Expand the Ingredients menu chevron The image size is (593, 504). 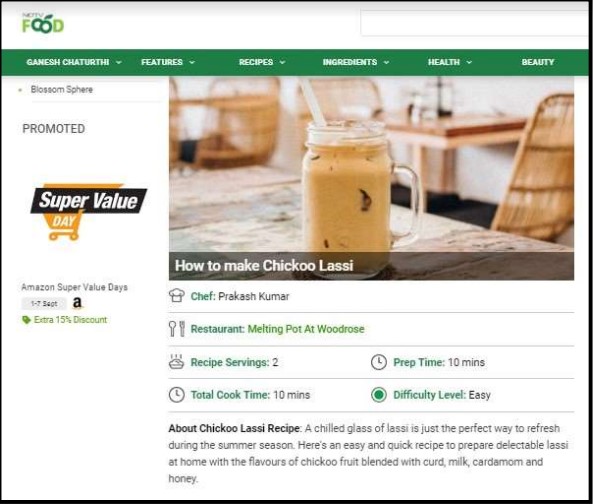[x=387, y=62]
